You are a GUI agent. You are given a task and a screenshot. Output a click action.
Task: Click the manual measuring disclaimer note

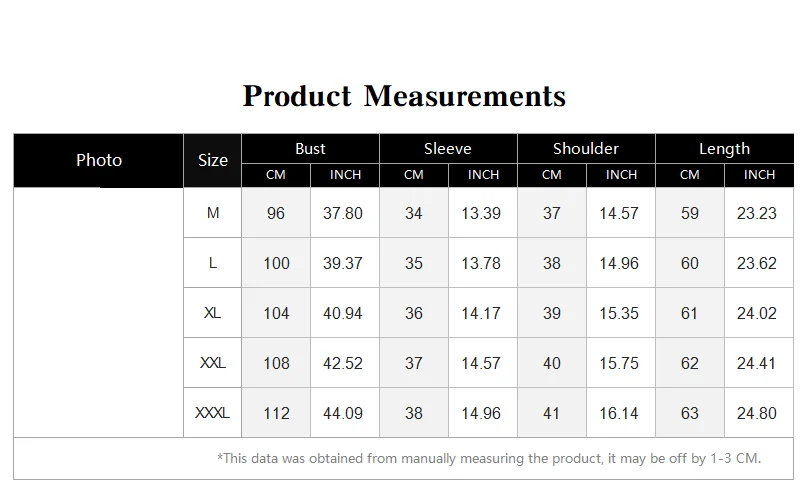[489, 458]
